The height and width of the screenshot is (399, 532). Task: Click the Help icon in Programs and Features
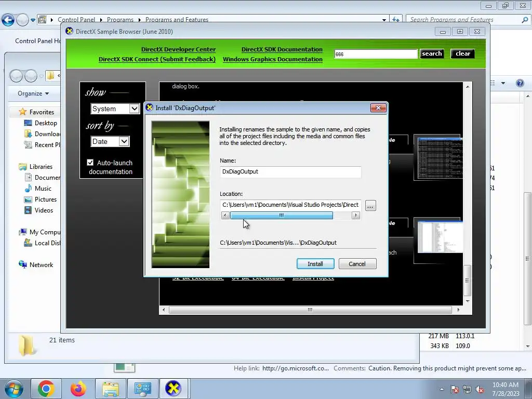click(520, 83)
